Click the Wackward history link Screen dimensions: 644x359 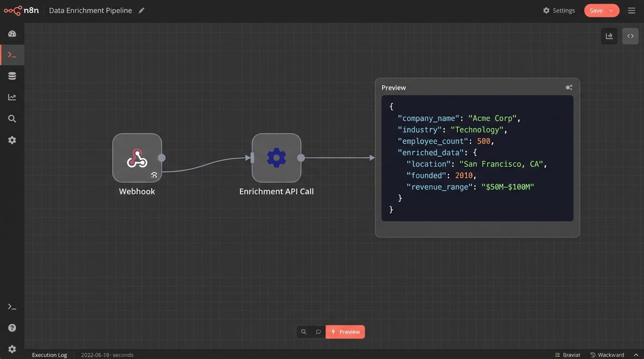pos(607,355)
